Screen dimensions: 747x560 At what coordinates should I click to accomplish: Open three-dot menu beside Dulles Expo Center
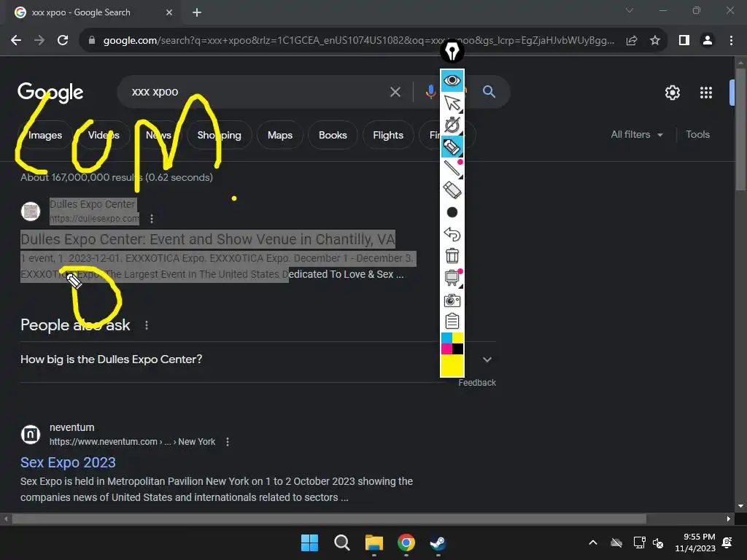point(152,219)
